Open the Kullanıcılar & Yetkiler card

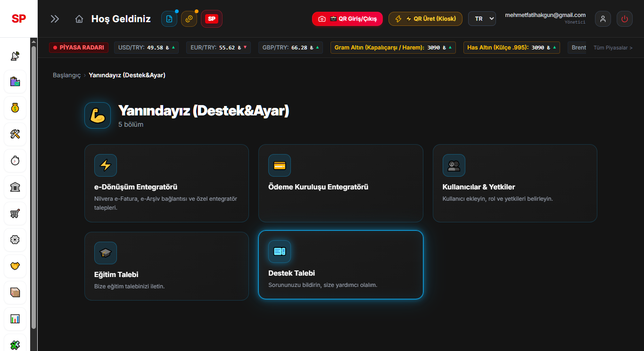click(515, 183)
